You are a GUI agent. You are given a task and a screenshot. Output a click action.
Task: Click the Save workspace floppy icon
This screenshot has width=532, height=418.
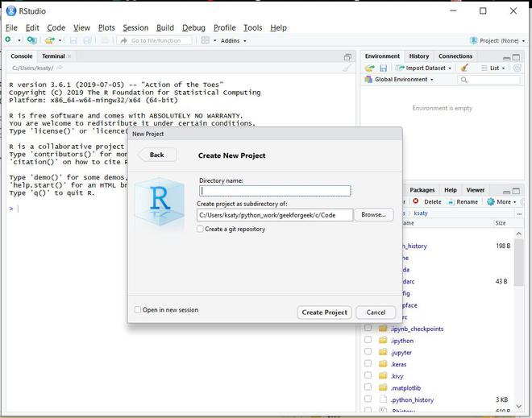(384, 68)
